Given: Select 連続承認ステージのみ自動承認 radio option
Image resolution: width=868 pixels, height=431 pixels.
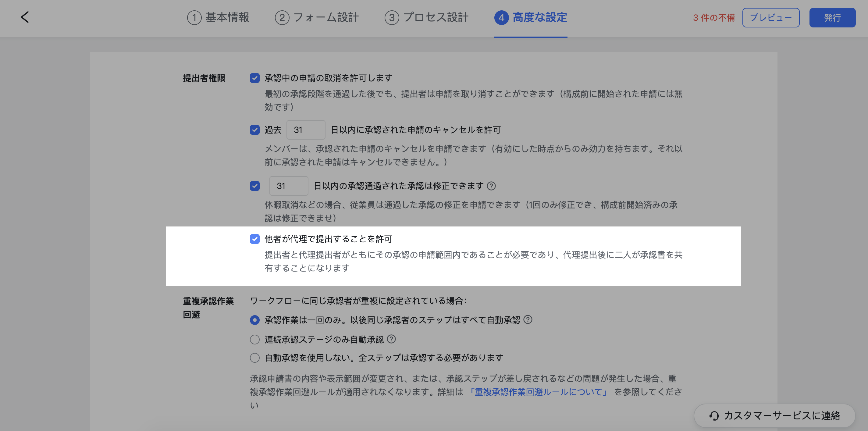Looking at the screenshot, I should click(255, 339).
